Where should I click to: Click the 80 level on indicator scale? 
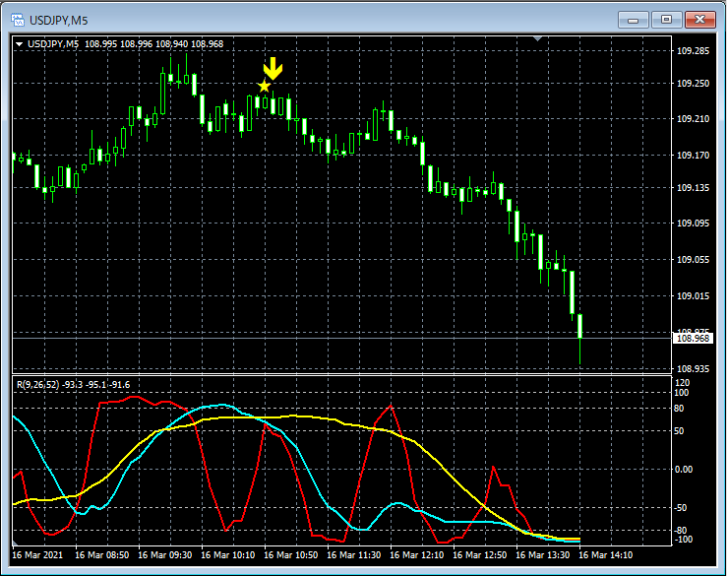(x=679, y=407)
